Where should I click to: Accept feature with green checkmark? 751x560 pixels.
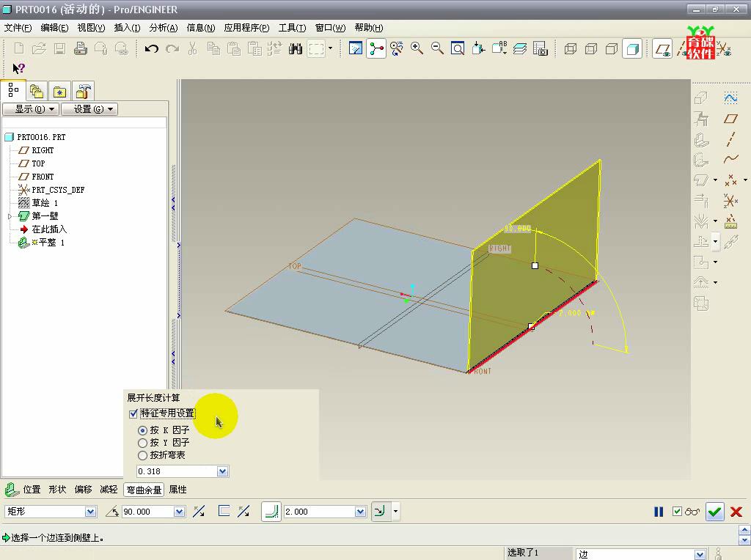715,512
